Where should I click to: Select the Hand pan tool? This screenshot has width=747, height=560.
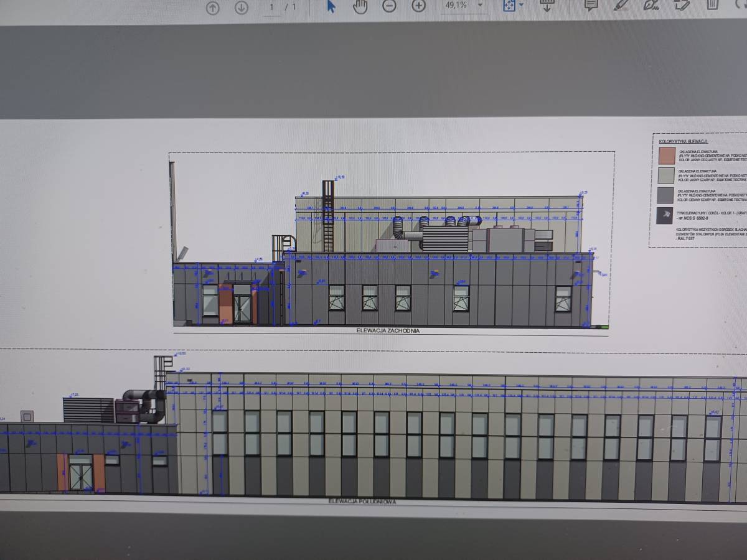(x=360, y=6)
